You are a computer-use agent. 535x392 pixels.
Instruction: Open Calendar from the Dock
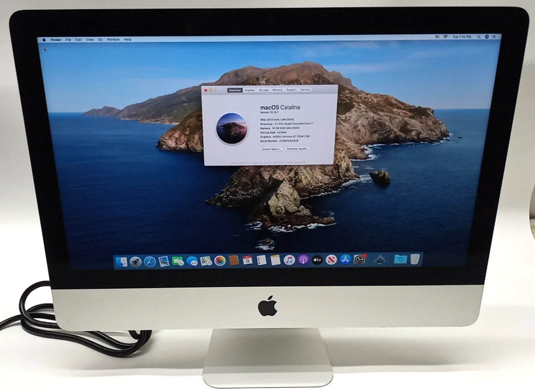[x=248, y=261]
